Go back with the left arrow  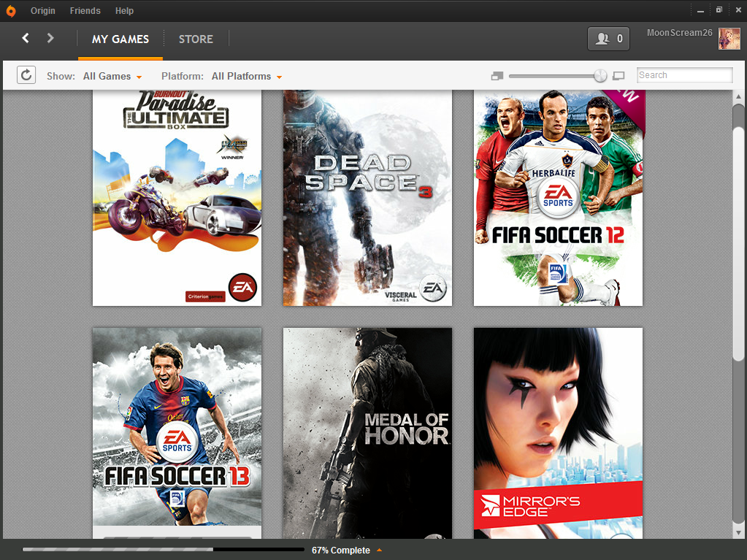point(26,38)
